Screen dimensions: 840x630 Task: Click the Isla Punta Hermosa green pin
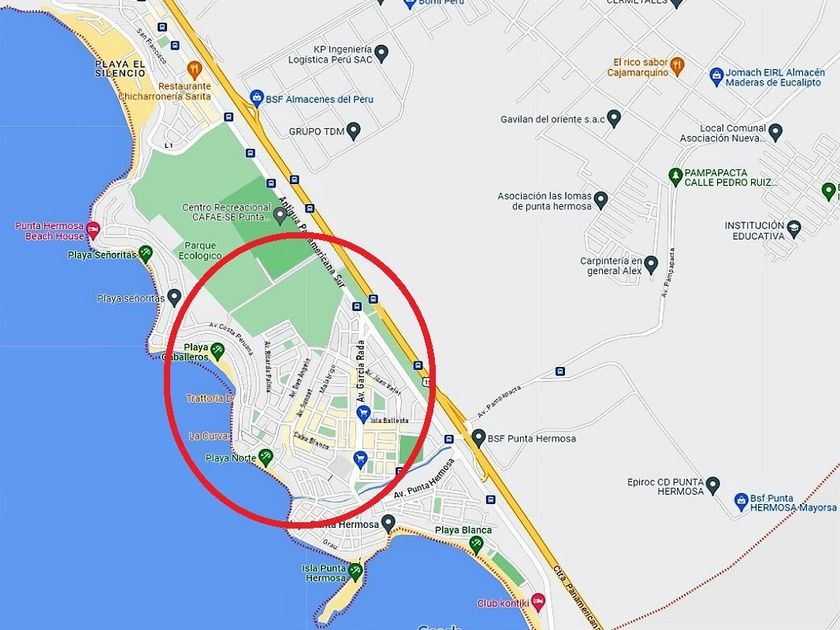tap(355, 572)
